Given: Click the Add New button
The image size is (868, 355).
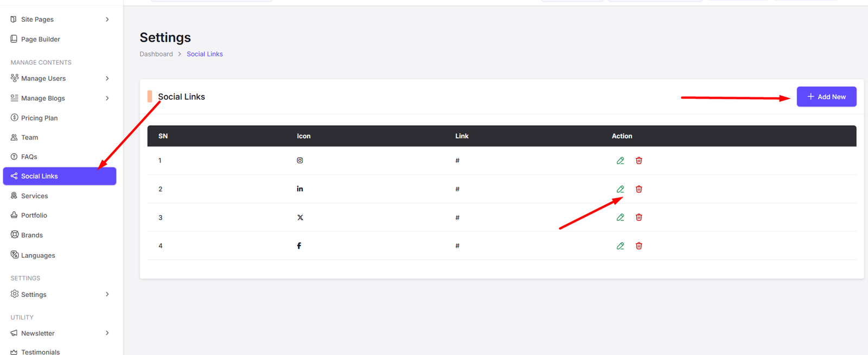Looking at the screenshot, I should tap(826, 97).
